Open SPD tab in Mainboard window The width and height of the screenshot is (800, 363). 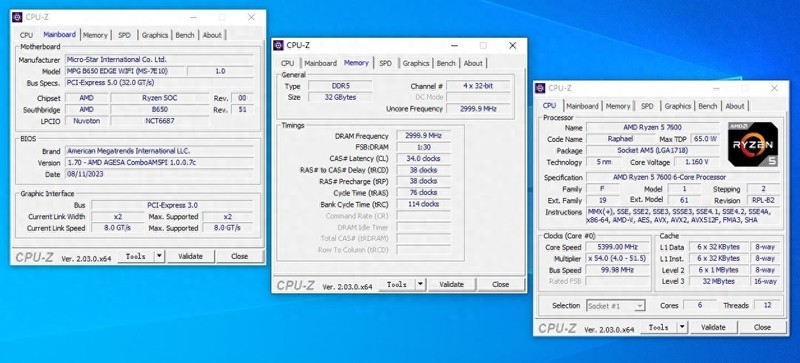(124, 35)
